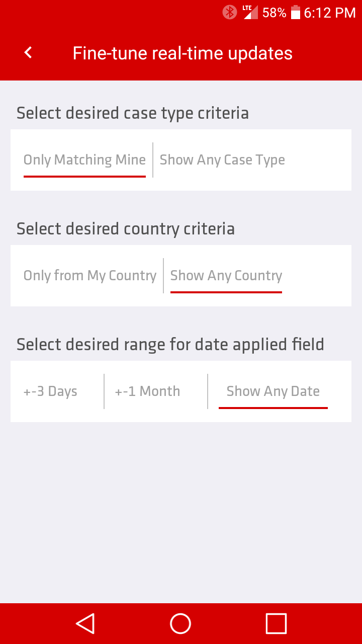Tap the case type criteria heading
Viewport: 362px width, 644px height.
(x=133, y=113)
